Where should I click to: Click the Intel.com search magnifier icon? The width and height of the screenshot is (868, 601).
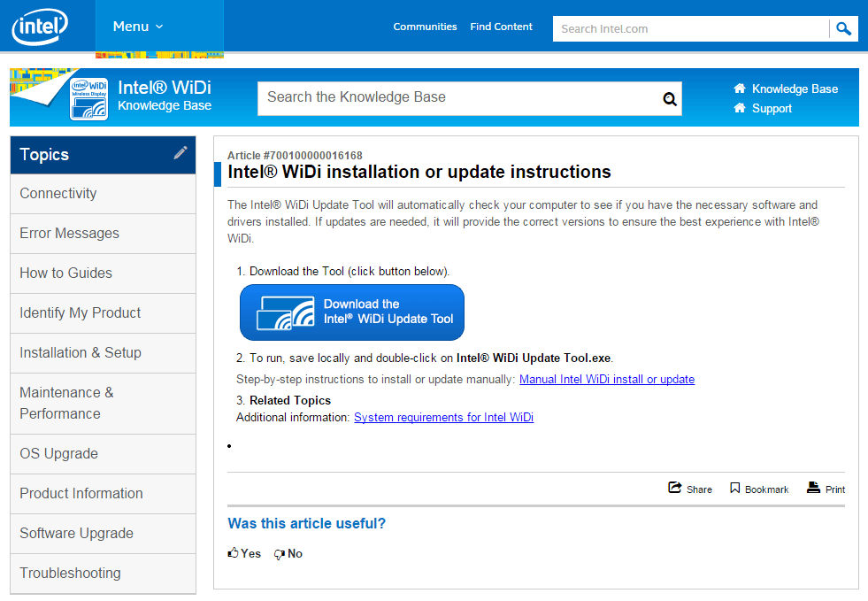(x=843, y=29)
